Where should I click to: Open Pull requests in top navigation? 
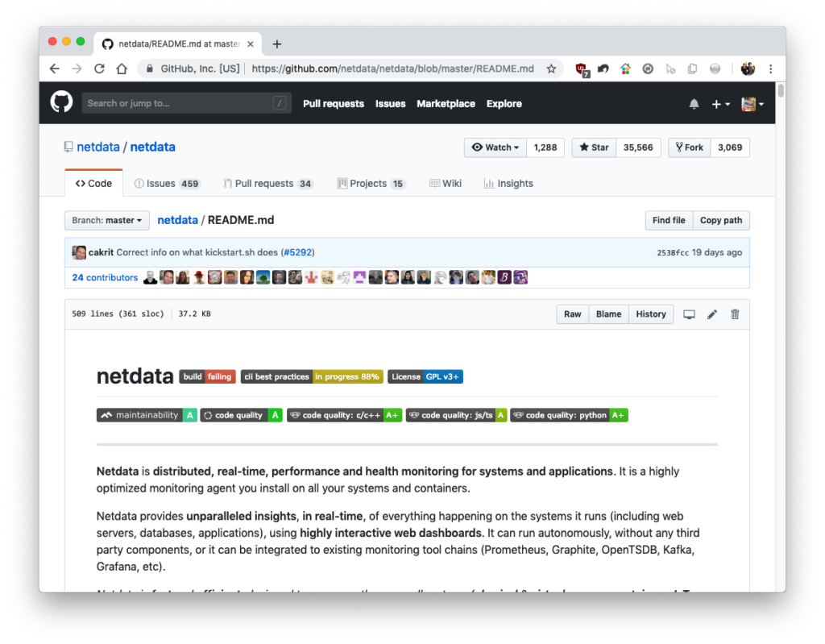[x=334, y=104]
